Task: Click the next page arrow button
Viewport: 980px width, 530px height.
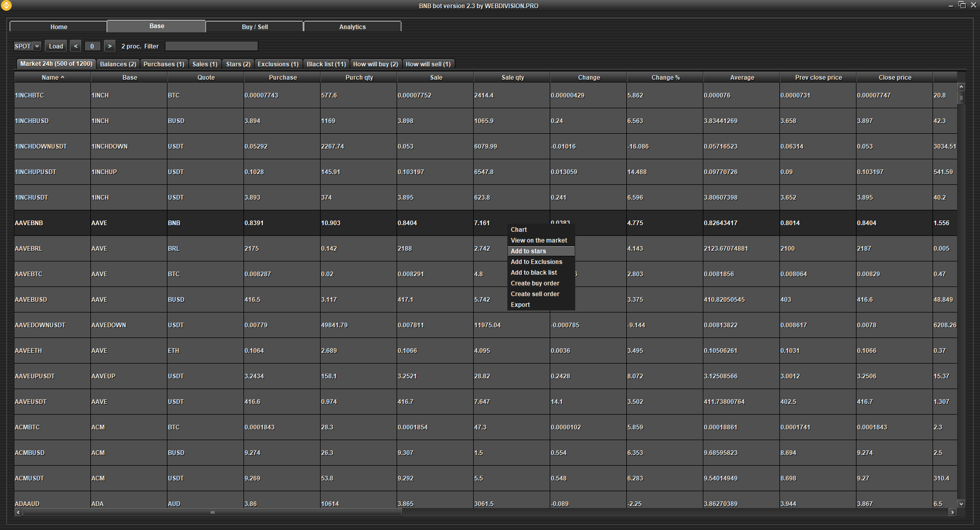Action: point(109,46)
